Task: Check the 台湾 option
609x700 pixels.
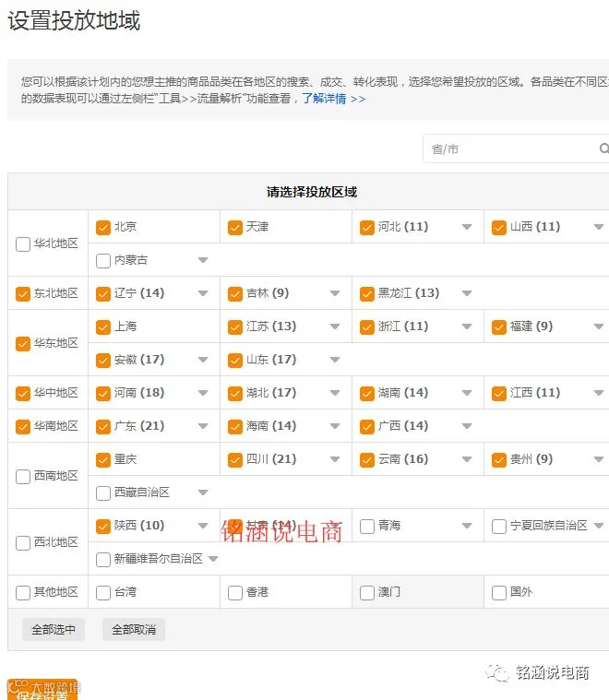Action: click(x=103, y=593)
